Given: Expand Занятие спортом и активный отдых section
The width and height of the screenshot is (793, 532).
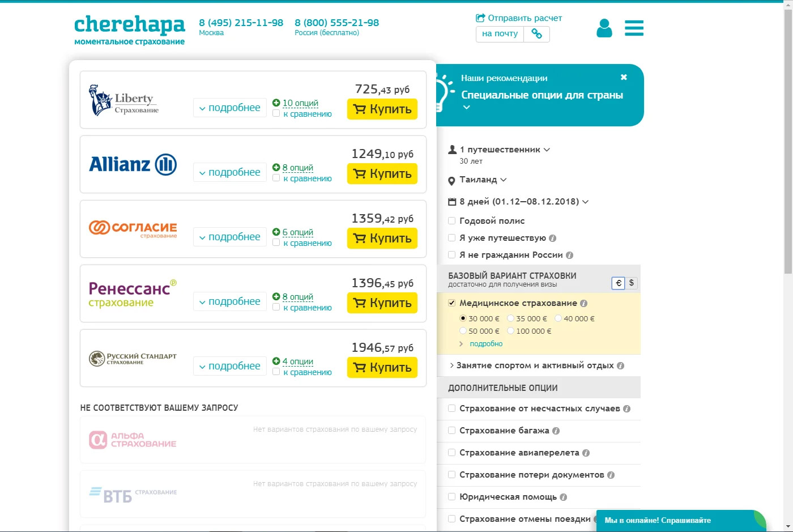Looking at the screenshot, I should [535, 365].
